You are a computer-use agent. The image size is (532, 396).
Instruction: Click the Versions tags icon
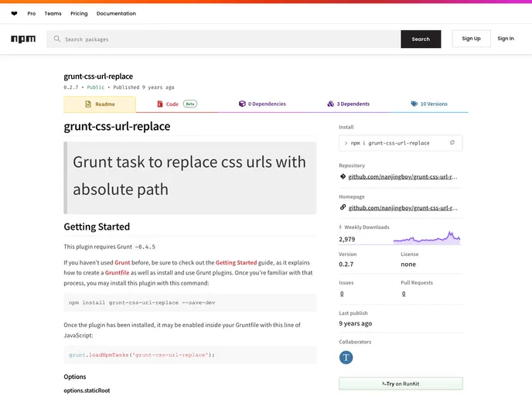coord(414,104)
